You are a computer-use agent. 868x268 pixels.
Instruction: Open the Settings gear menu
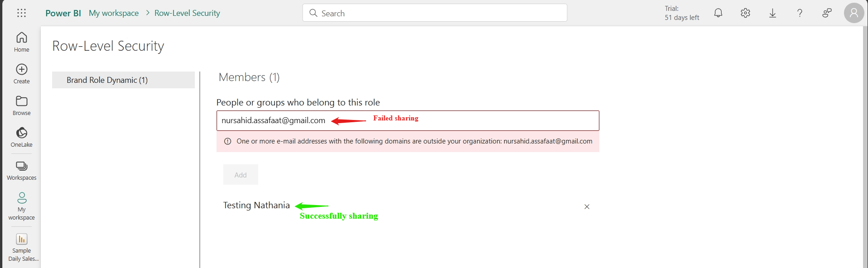click(745, 13)
